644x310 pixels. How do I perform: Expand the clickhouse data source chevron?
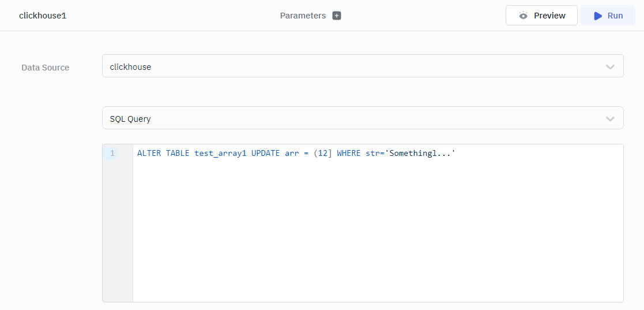pyautogui.click(x=610, y=67)
